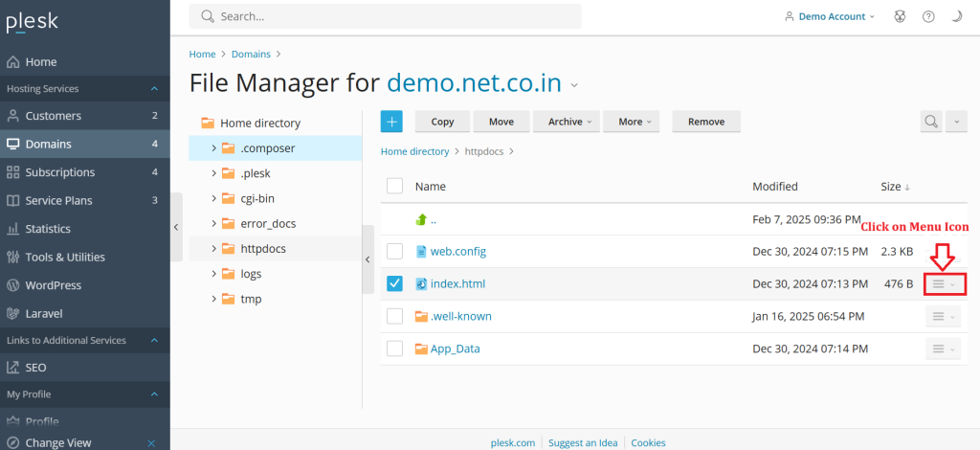Open Customers in the sidebar

[85, 116]
